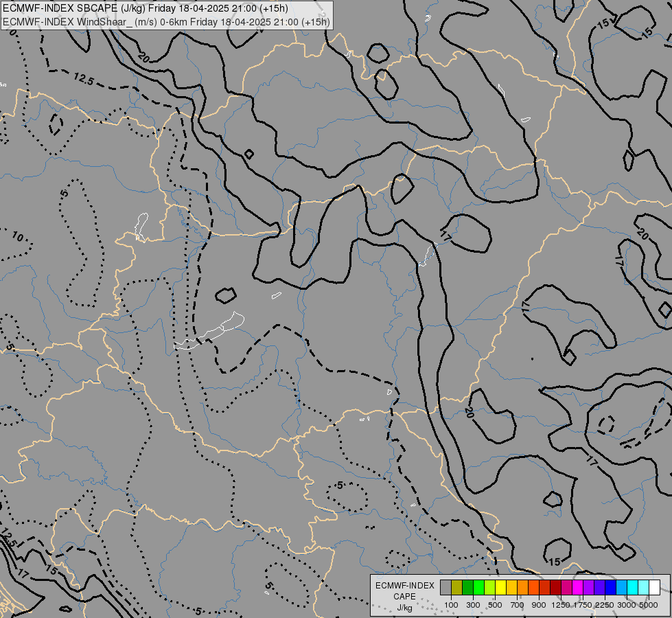
Task: Select the dark green CAPE legend swatch
Action: (x=468, y=587)
